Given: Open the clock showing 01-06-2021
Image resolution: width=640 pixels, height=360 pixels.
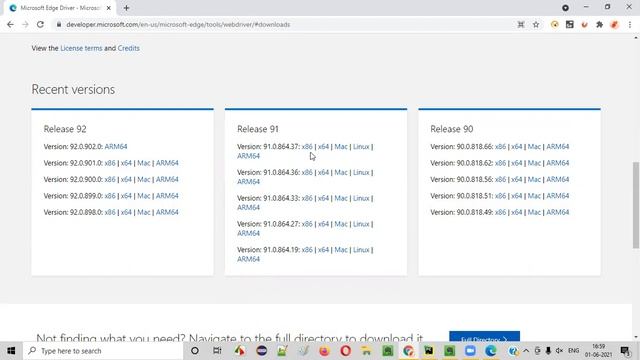Looking at the screenshot, I should (598, 351).
